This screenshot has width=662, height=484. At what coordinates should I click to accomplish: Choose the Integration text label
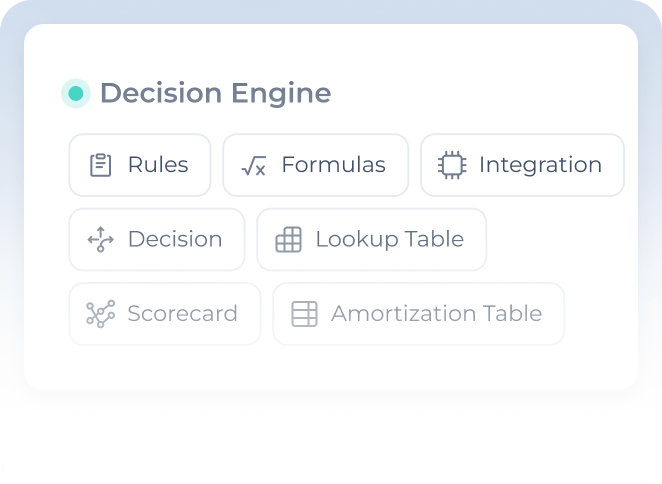[540, 165]
